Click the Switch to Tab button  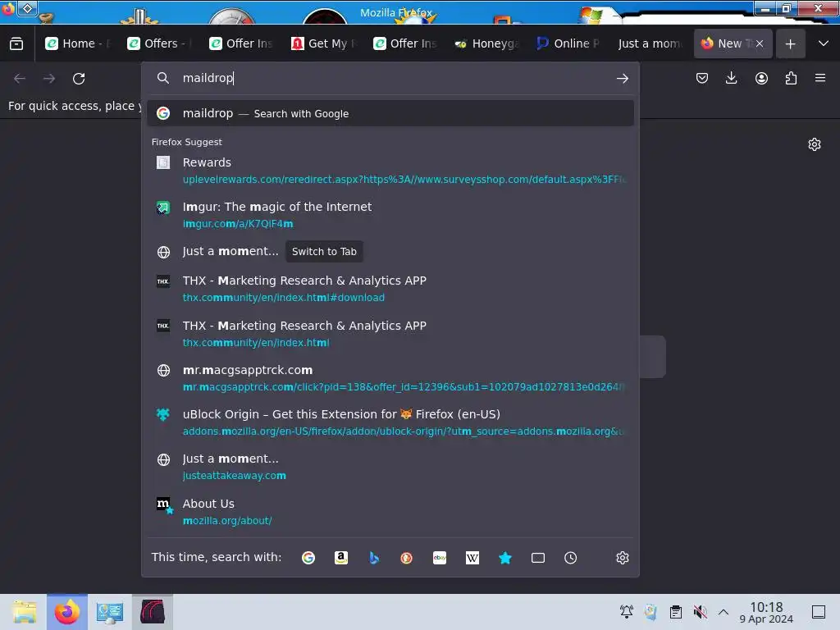pos(324,251)
